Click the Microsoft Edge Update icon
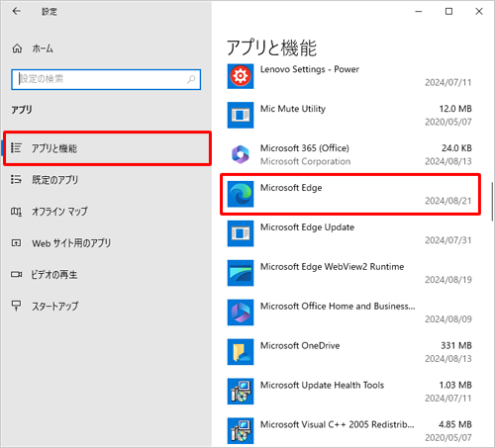 (241, 233)
